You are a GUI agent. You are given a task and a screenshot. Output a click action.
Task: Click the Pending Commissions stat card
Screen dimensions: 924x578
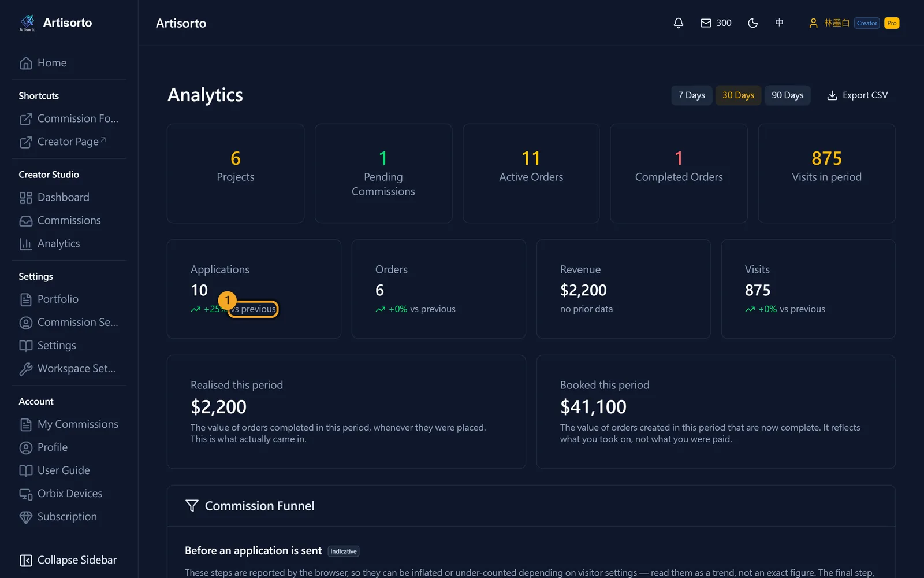[x=383, y=173]
